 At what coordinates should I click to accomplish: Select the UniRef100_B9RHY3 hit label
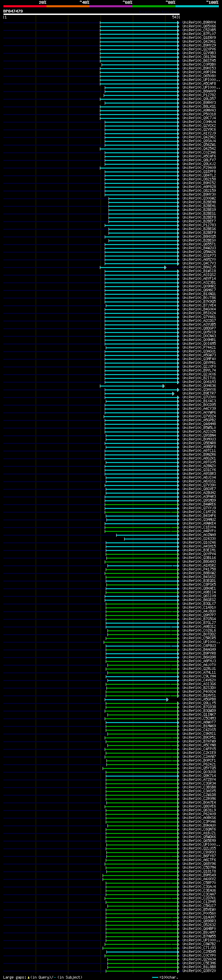coord(199,103)
